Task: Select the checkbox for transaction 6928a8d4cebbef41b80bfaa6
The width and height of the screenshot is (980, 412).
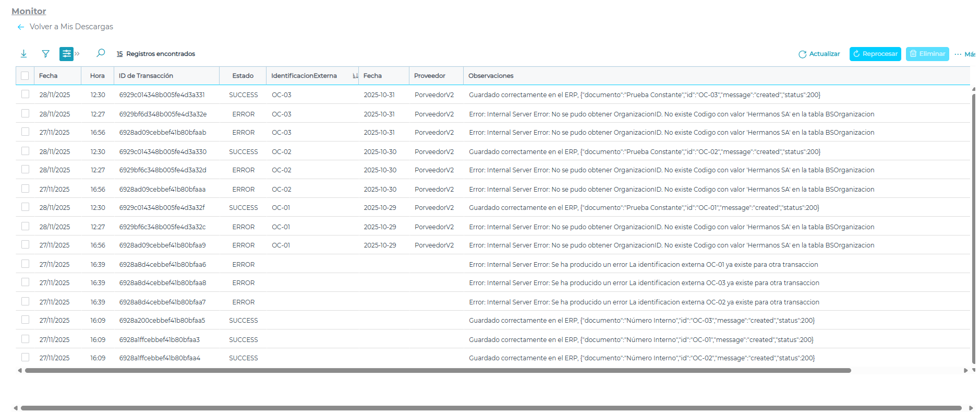Action: 25,264
